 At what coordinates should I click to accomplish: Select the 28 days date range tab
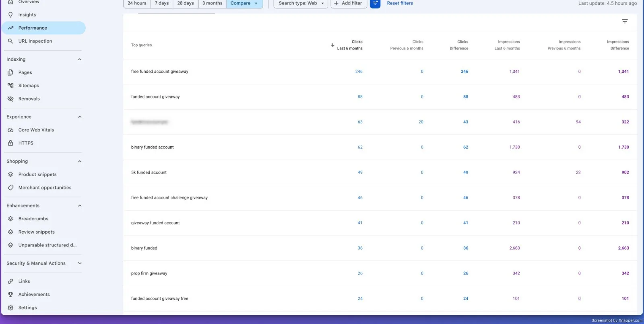(186, 3)
